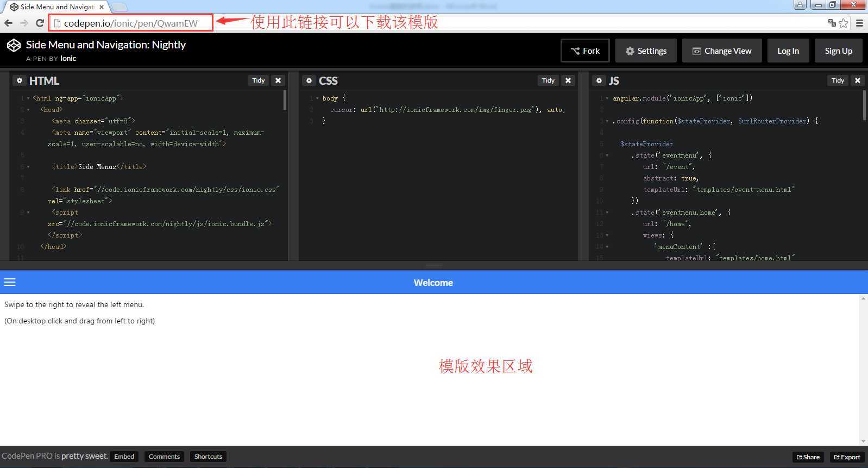868x468 pixels.
Task: Click the cursor url line in CSS
Action: click(x=448, y=110)
